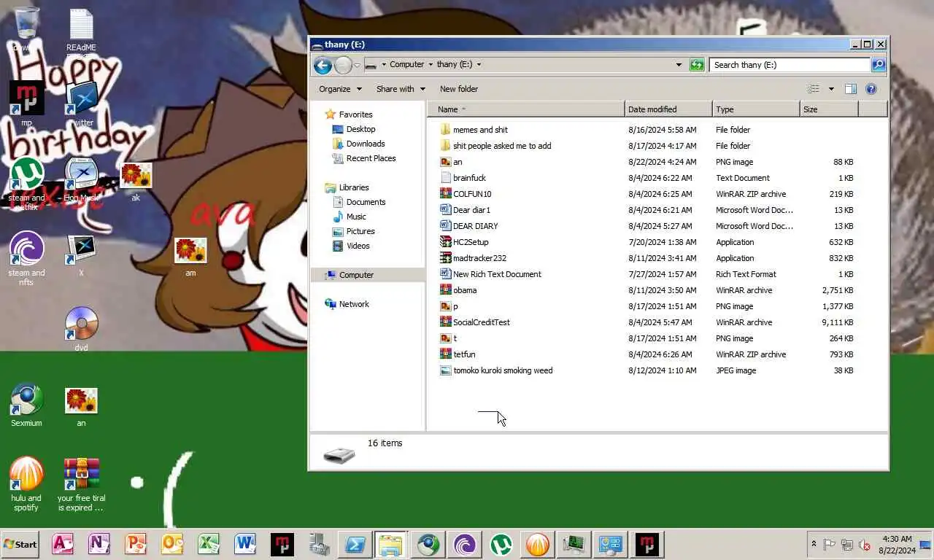This screenshot has width=934, height=560.
Task: Toggle the preview pane
Action: pyautogui.click(x=851, y=89)
